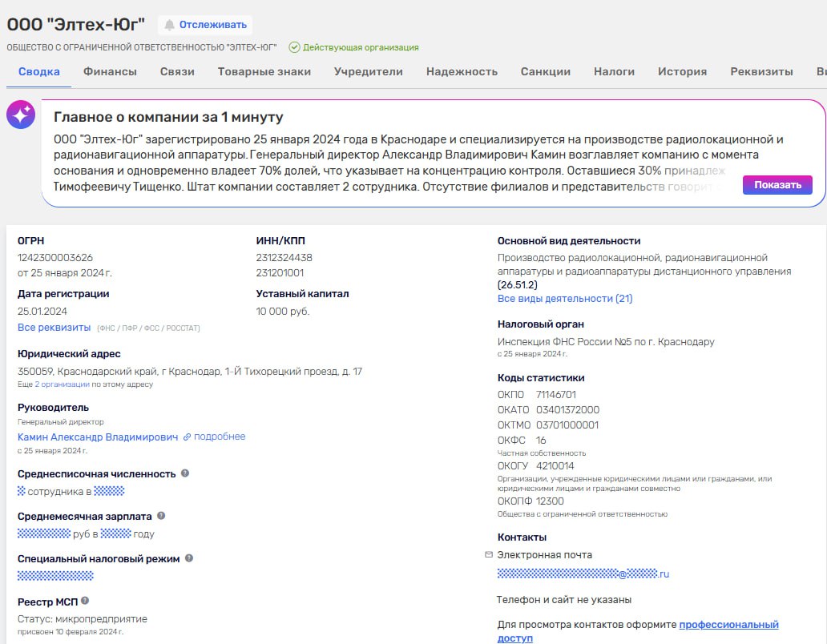
Task: Open the Надежность tab
Action: point(462,71)
